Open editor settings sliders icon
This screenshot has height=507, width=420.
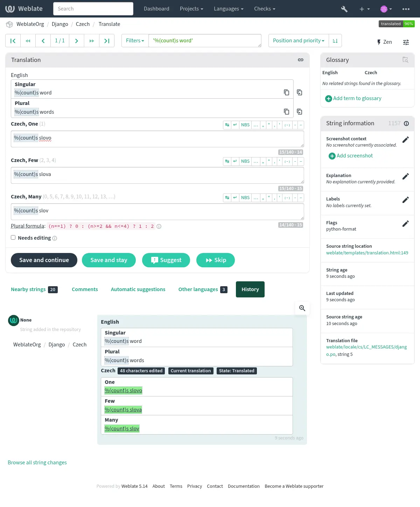click(x=406, y=42)
